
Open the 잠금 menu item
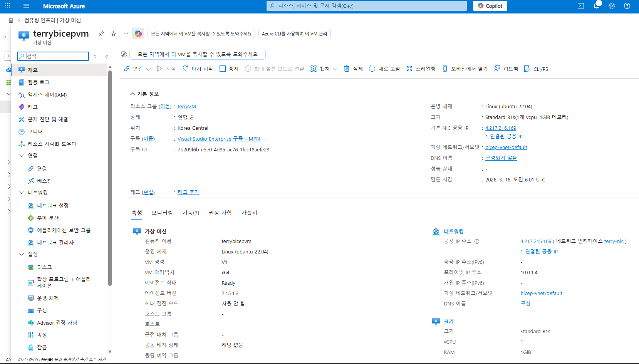pyautogui.click(x=42, y=347)
